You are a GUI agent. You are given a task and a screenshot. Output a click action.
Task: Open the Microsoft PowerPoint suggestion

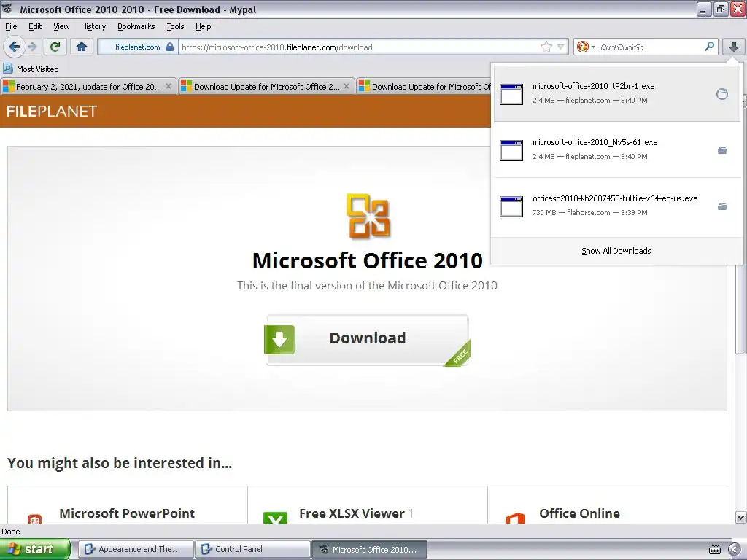127,513
